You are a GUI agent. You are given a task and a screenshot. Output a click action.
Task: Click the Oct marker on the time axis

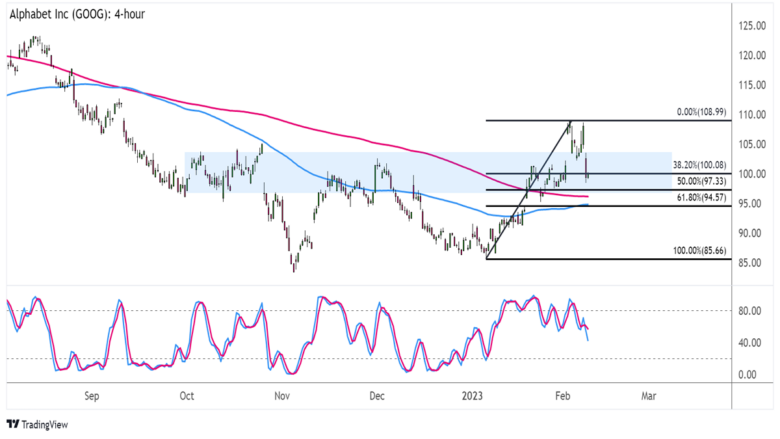pos(187,396)
